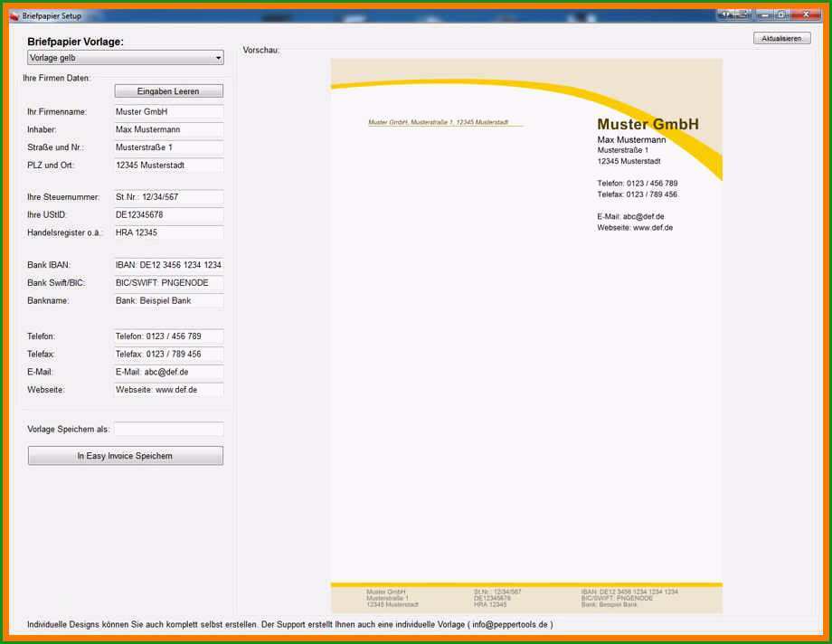Click the Bankname input field

click(169, 300)
